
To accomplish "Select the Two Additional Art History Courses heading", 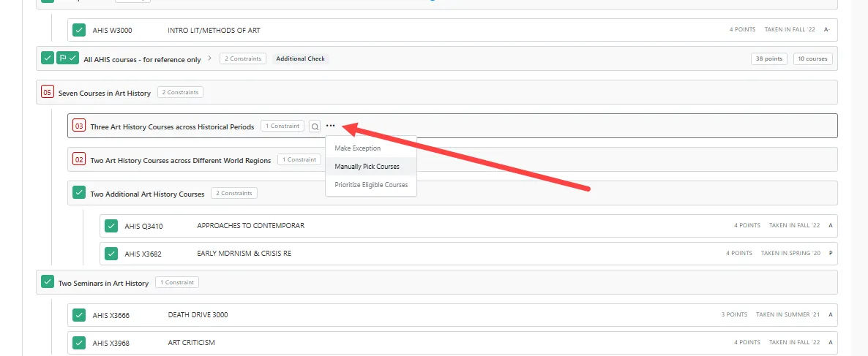I will coord(147,194).
